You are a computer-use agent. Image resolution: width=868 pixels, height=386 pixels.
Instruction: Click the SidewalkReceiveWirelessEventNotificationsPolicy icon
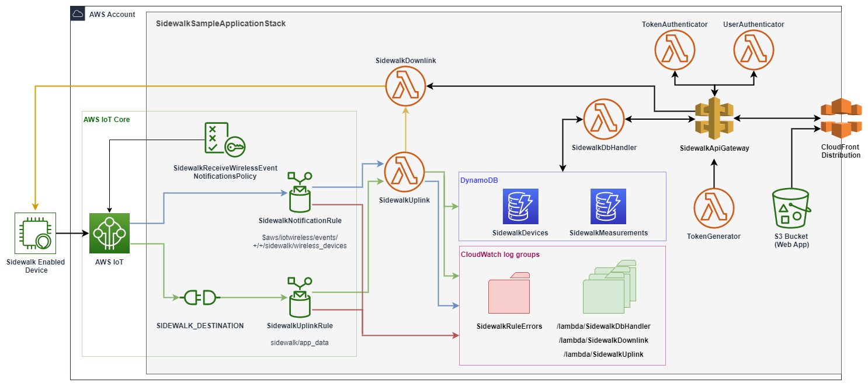[x=225, y=141]
